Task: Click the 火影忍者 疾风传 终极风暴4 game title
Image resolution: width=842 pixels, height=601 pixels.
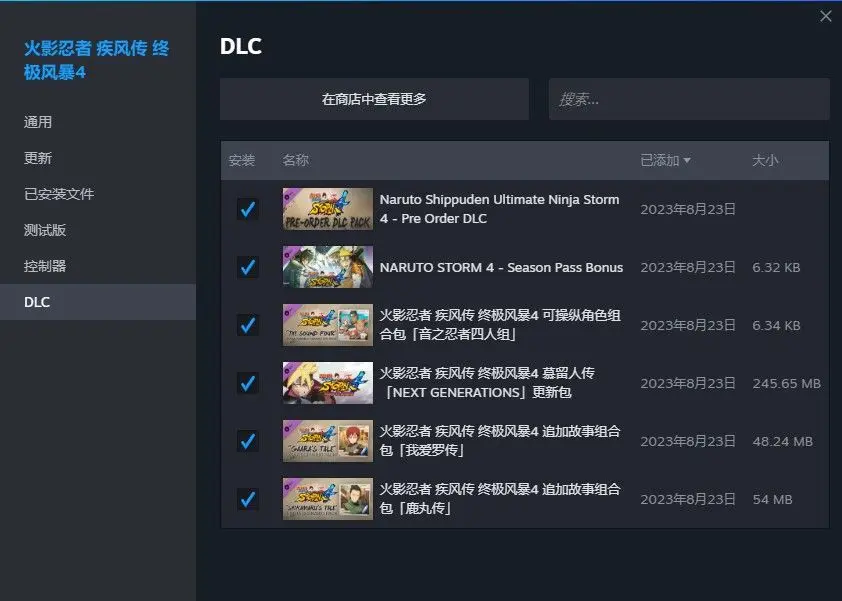Action: click(97, 60)
